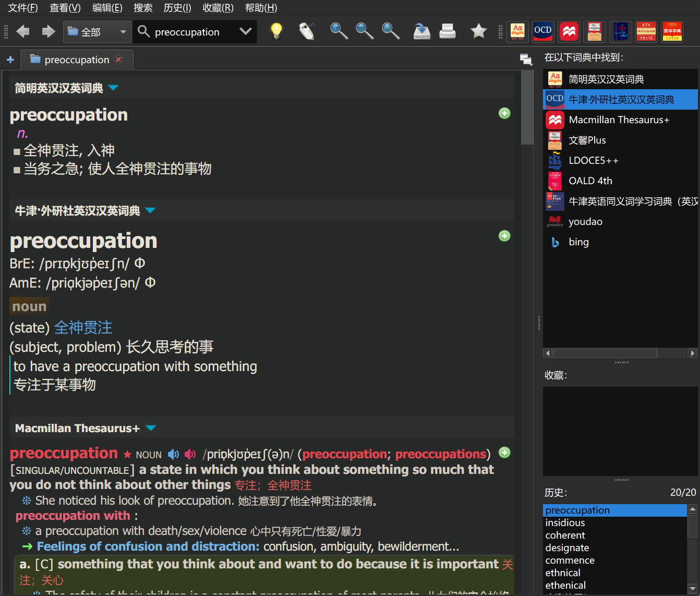
Task: Click the third magnifier zoom icon
Action: click(391, 31)
